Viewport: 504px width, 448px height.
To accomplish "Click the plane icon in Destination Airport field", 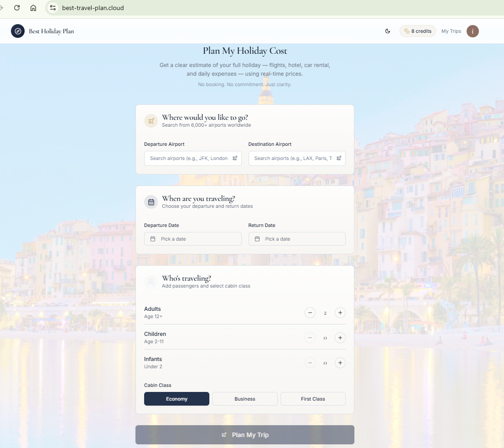I will coord(338,158).
